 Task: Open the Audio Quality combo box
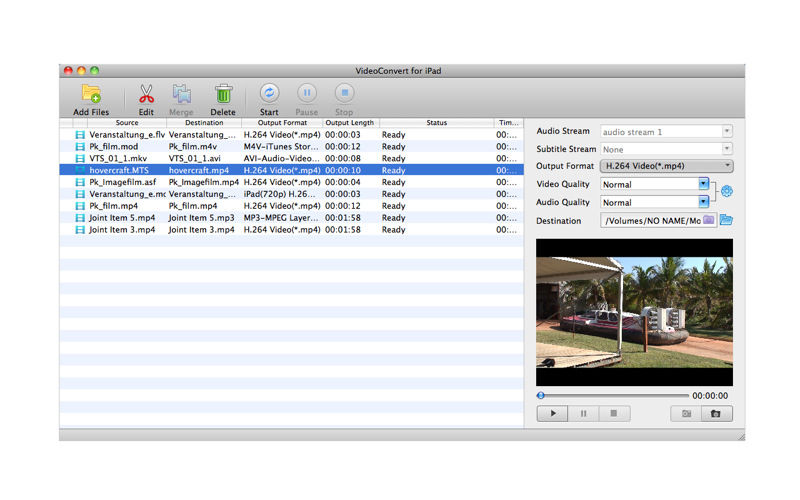coord(703,202)
